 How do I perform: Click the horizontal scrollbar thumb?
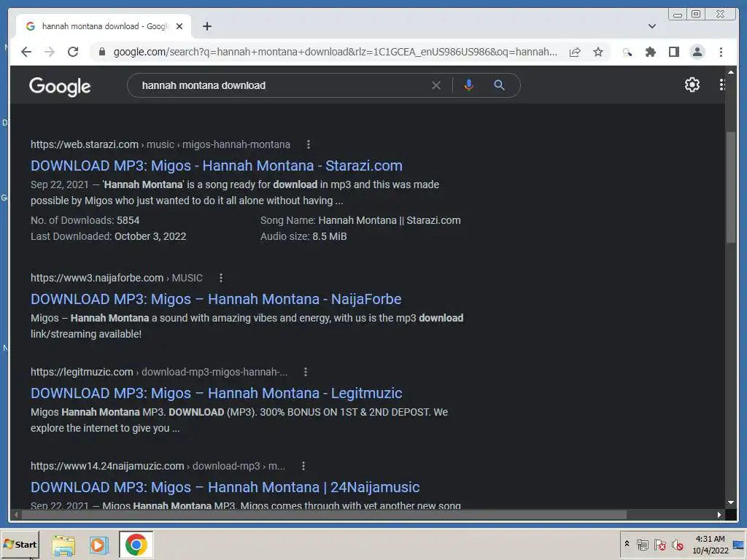[x=325, y=515]
